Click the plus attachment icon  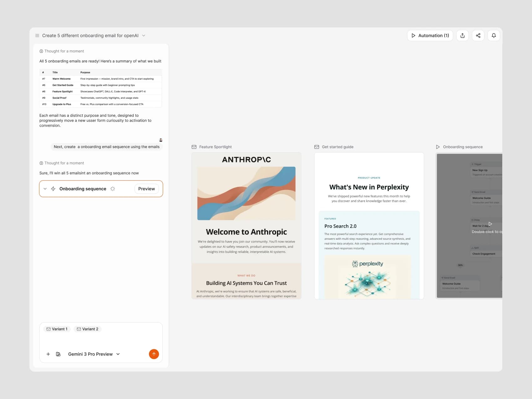tap(48, 354)
